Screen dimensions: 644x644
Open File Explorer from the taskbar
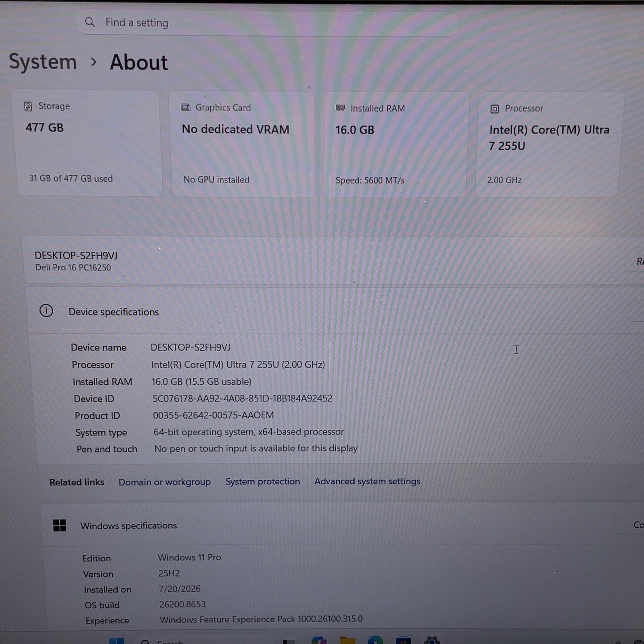click(x=347, y=640)
